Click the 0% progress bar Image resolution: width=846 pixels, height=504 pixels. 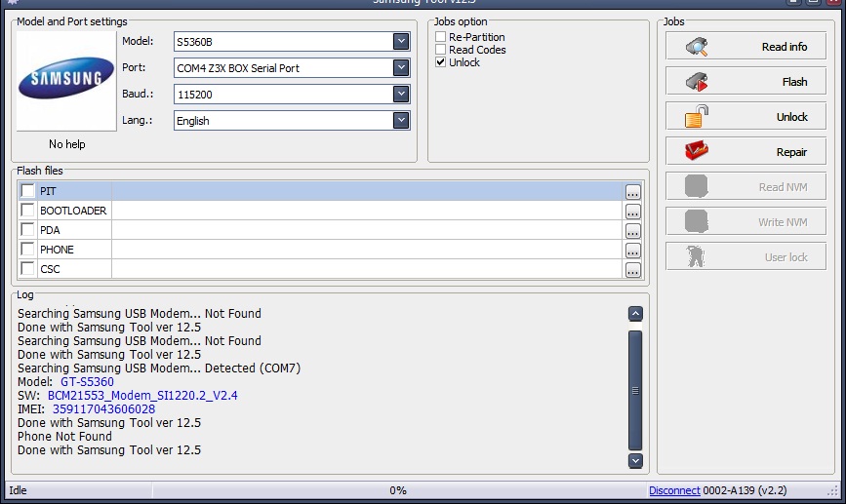pyautogui.click(x=398, y=490)
